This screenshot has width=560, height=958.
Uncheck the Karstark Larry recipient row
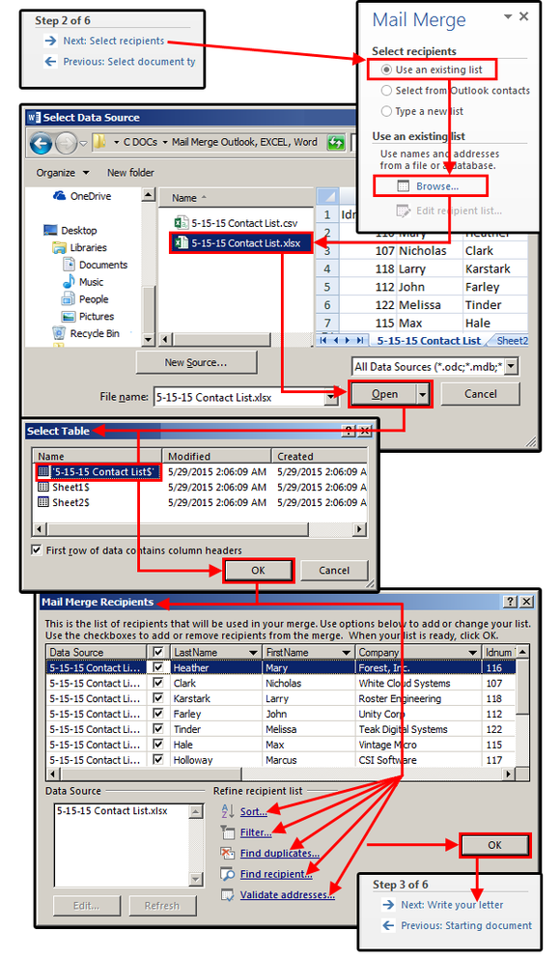[x=158, y=698]
